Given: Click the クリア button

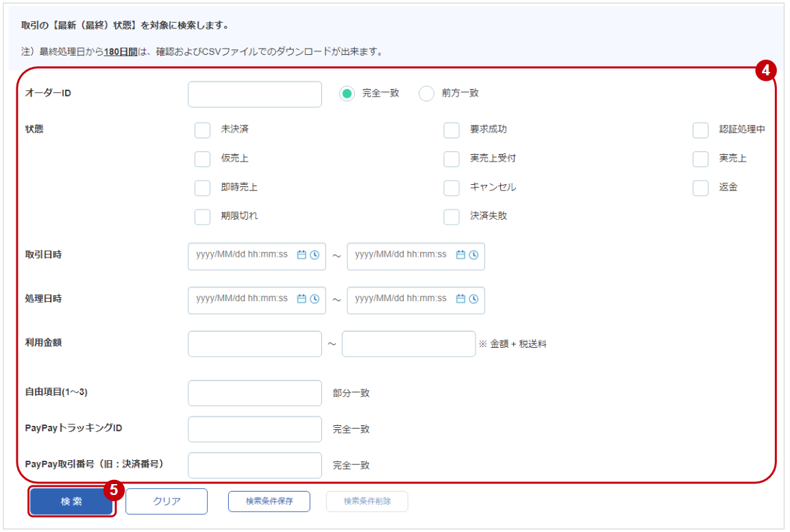Looking at the screenshot, I should tap(166, 501).
